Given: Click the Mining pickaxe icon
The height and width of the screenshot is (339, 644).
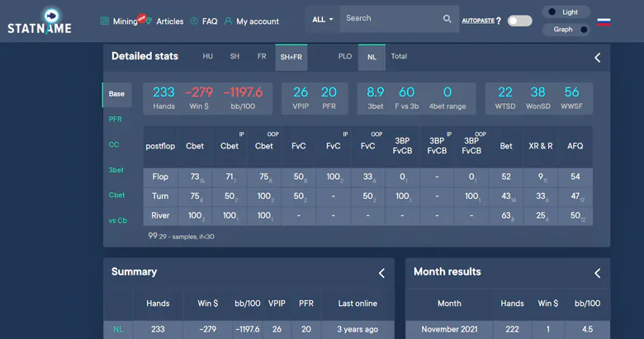Looking at the screenshot, I should [105, 21].
